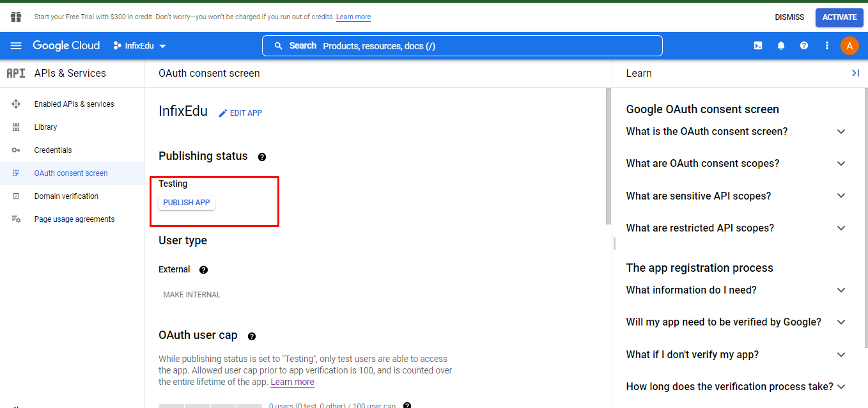Open the InfixEdu project selector dropdown
The image size is (868, 408).
[140, 46]
